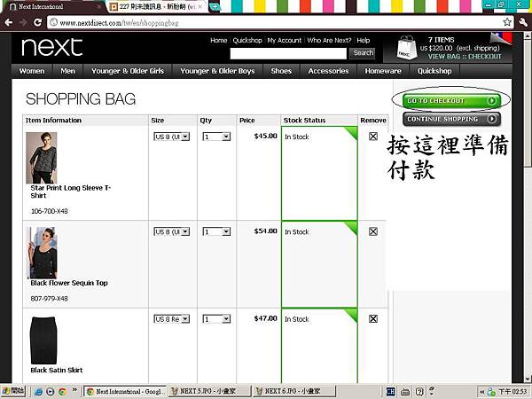532x399 pixels.
Task: Open quantity dropdown for Black Flower Sequin Top
Action: coord(216,231)
